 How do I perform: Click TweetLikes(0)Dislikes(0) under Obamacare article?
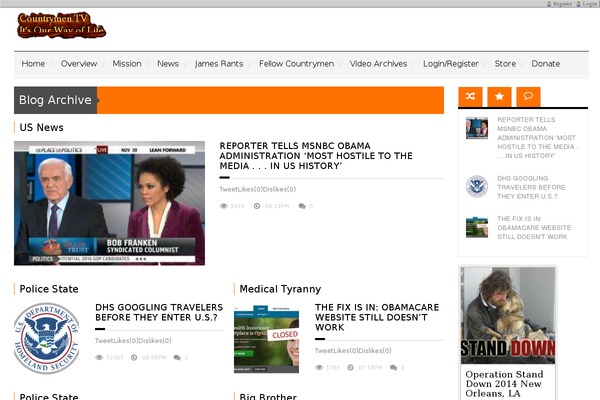point(353,351)
